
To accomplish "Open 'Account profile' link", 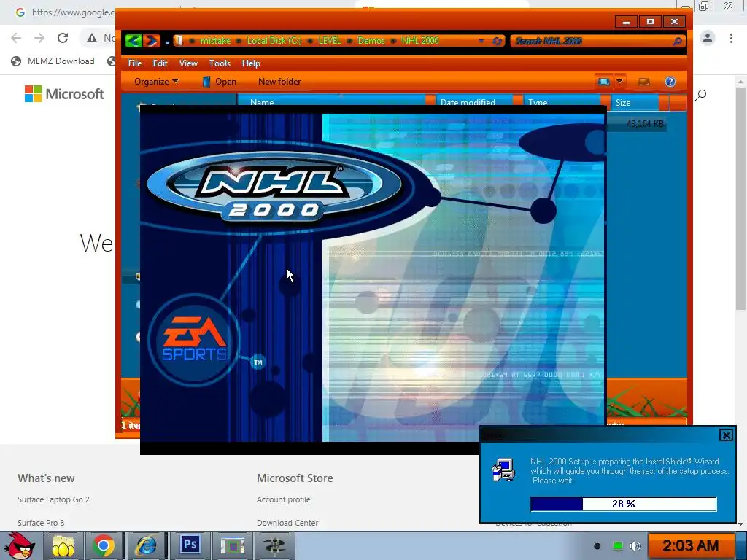I will click(x=284, y=499).
